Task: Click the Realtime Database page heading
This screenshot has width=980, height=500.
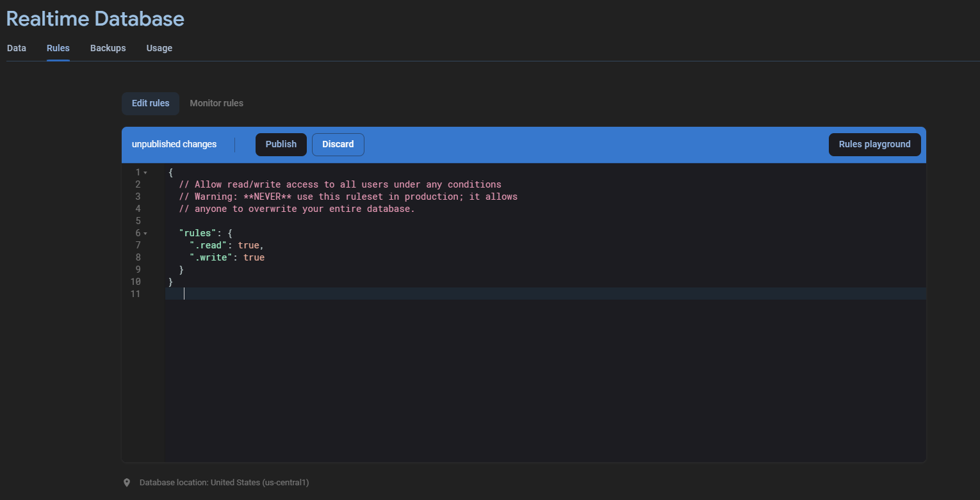Action: [95, 19]
